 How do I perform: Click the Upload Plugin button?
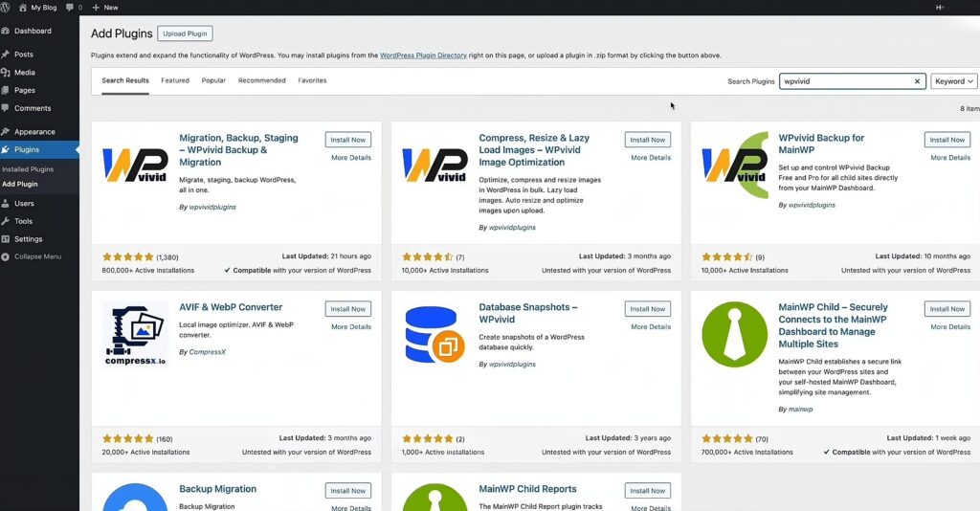click(185, 33)
